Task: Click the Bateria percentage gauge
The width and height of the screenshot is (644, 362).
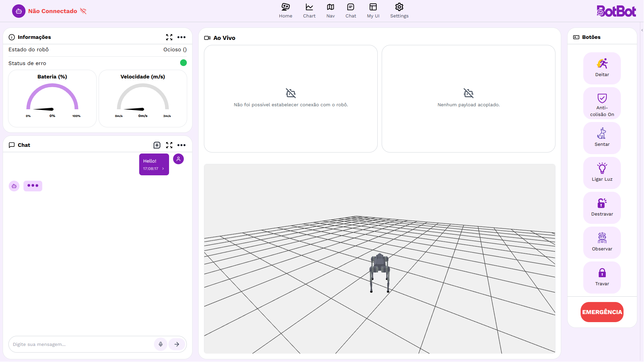Action: click(x=52, y=99)
